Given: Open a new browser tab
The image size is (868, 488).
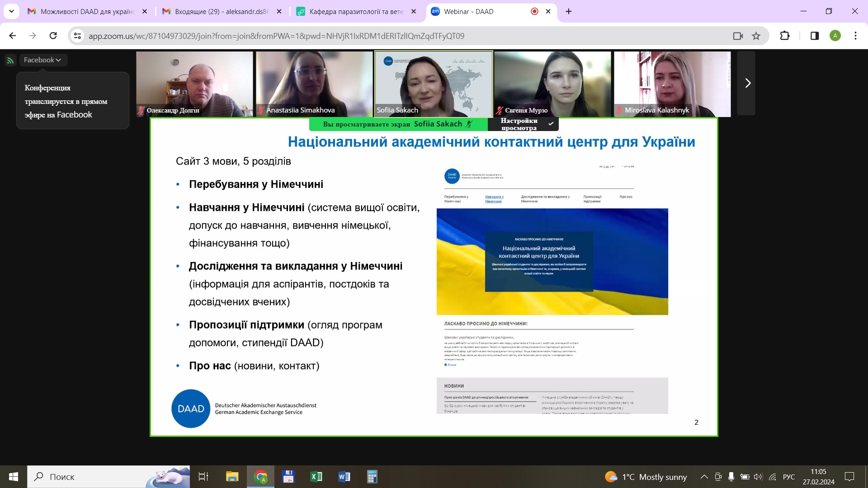Looking at the screenshot, I should (x=569, y=11).
